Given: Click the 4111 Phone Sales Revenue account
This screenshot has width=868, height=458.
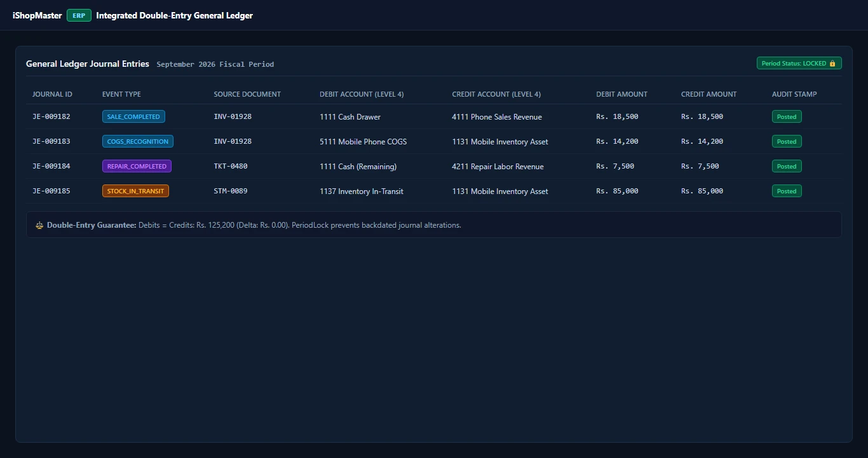Looking at the screenshot, I should point(497,117).
